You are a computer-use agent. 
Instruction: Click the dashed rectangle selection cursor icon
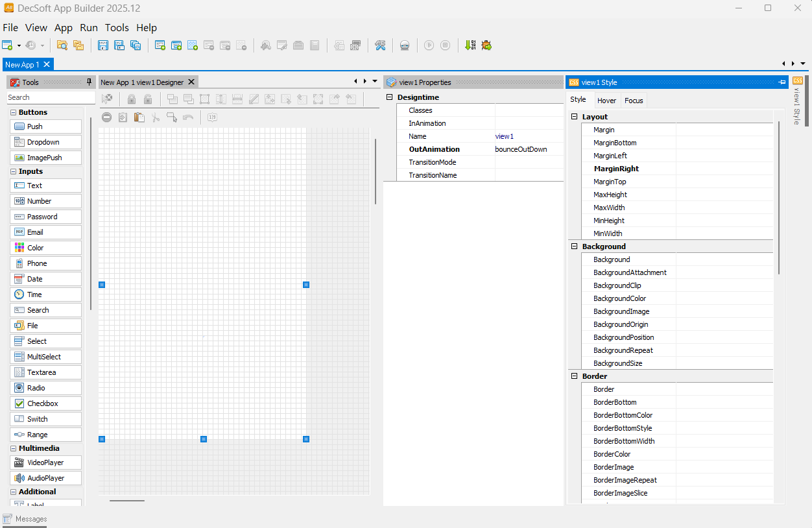(x=172, y=117)
